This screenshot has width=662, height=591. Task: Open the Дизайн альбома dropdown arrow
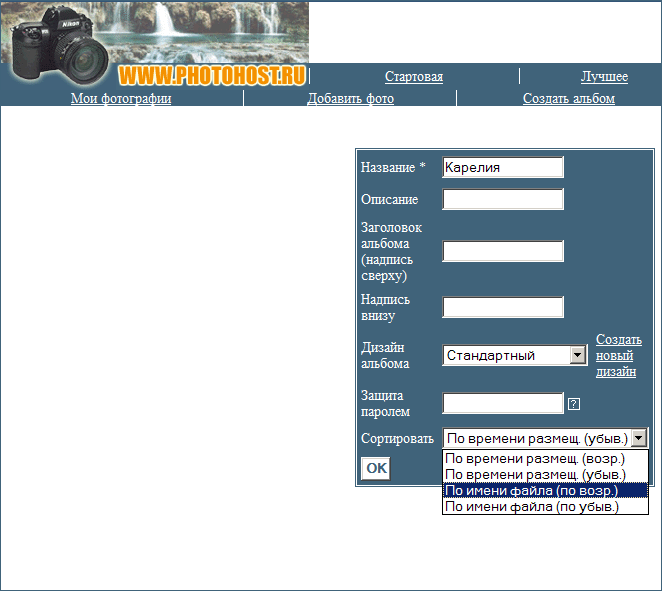coord(578,355)
